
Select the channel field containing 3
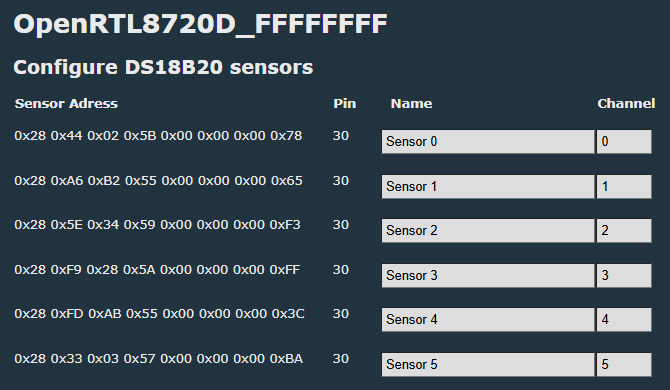click(624, 276)
